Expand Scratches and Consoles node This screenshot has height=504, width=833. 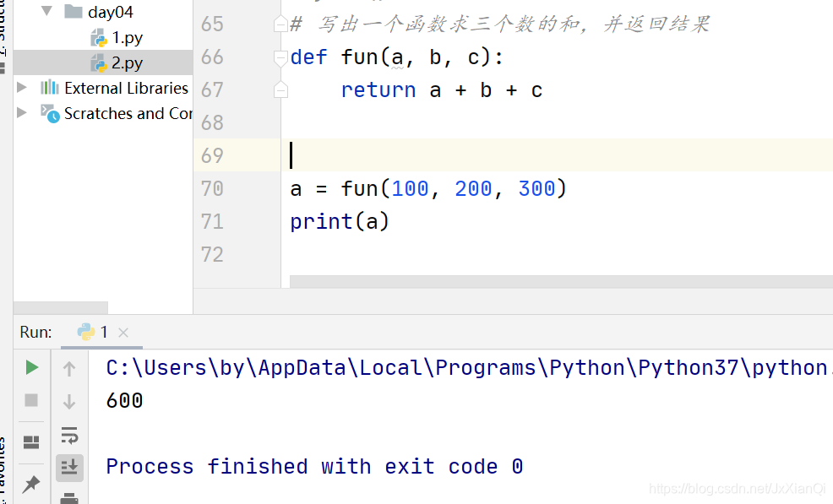[x=22, y=112]
